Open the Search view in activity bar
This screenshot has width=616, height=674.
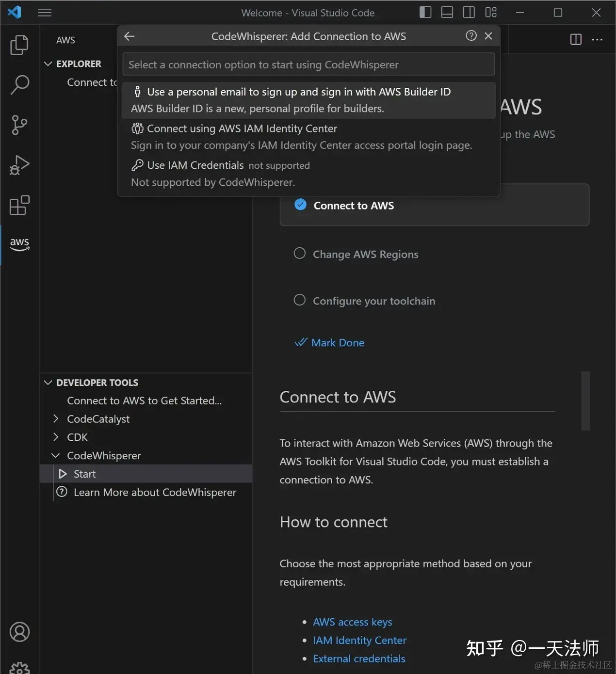coord(19,85)
